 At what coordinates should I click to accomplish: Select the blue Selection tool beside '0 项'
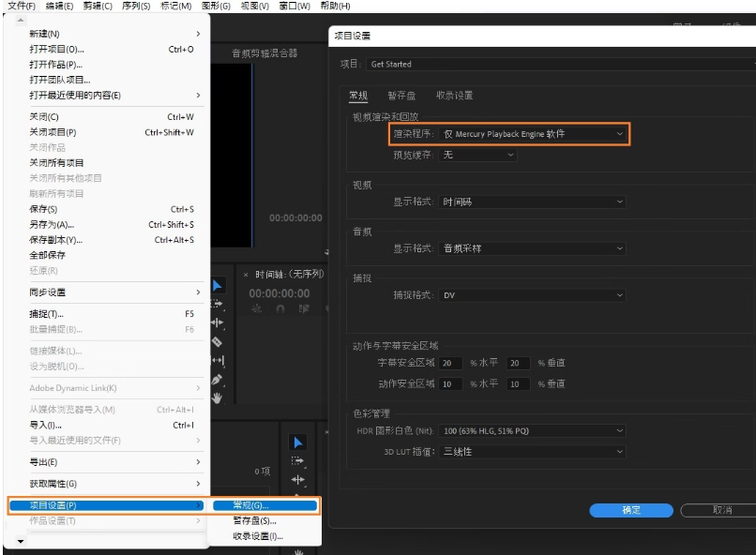point(298,442)
